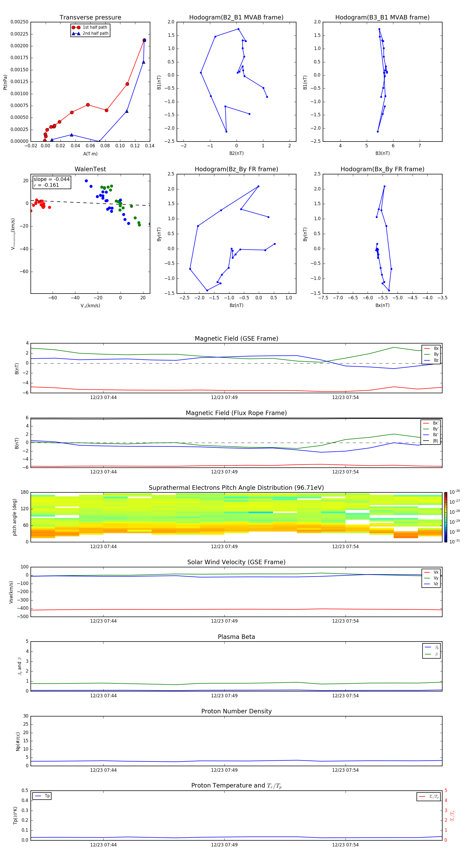Select the "Plasma Beta" title
Viewport: 473px width, 868px height.
point(236,637)
